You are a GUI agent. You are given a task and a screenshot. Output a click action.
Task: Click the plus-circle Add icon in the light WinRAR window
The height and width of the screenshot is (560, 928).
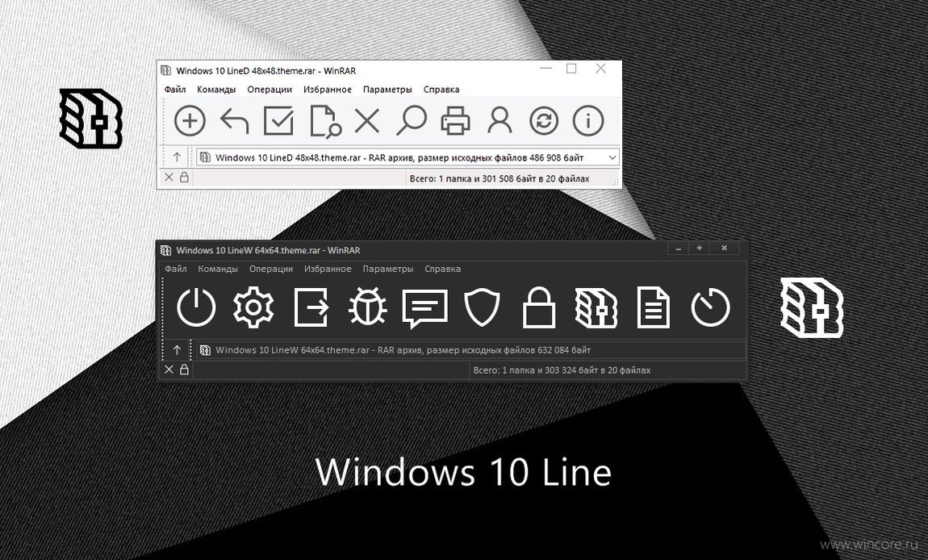(190, 121)
